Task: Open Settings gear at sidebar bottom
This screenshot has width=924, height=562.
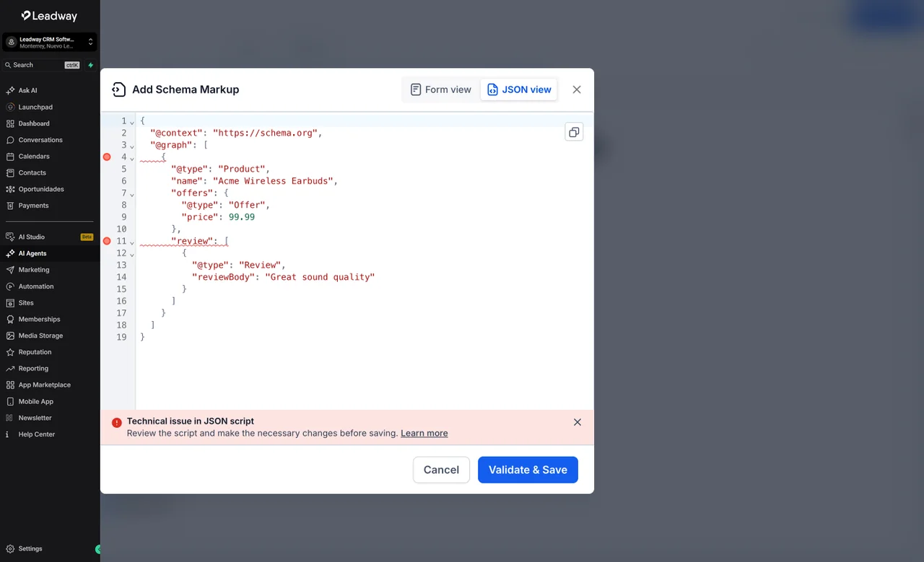Action: pos(10,548)
